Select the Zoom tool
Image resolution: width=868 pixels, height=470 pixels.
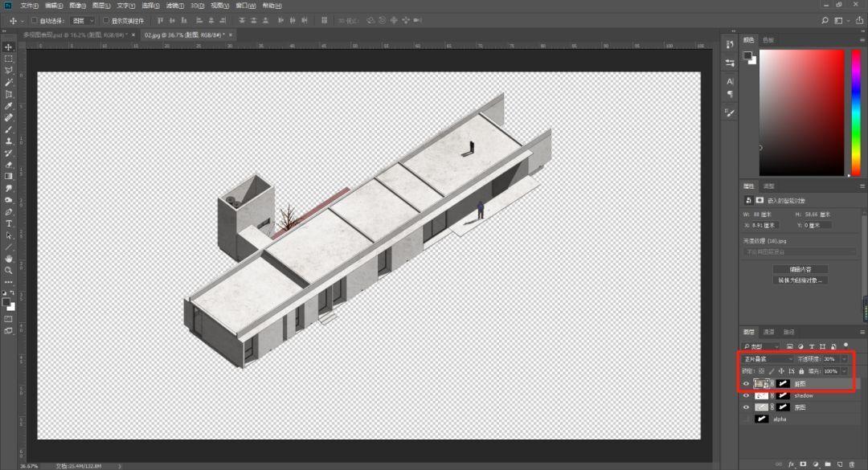pyautogui.click(x=8, y=270)
